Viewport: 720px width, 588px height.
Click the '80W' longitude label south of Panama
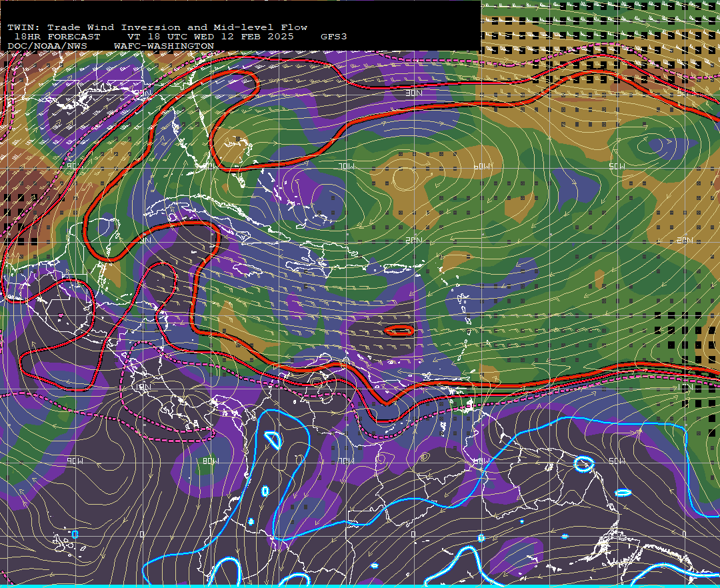(210, 461)
